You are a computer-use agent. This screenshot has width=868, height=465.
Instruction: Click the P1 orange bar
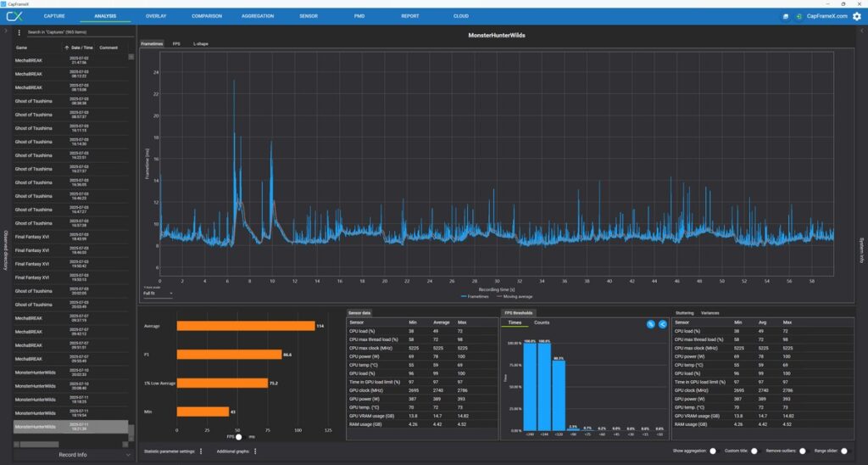point(229,355)
